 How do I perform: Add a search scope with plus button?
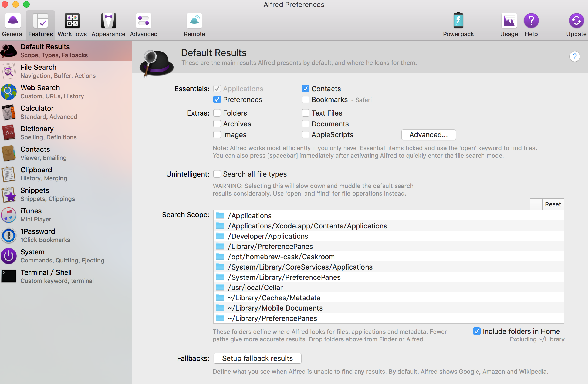[x=536, y=204]
